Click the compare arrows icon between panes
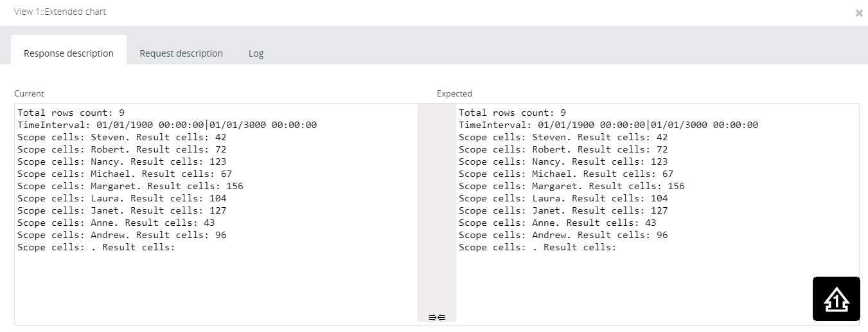Screen dimensions: 868x332 (x=437, y=317)
